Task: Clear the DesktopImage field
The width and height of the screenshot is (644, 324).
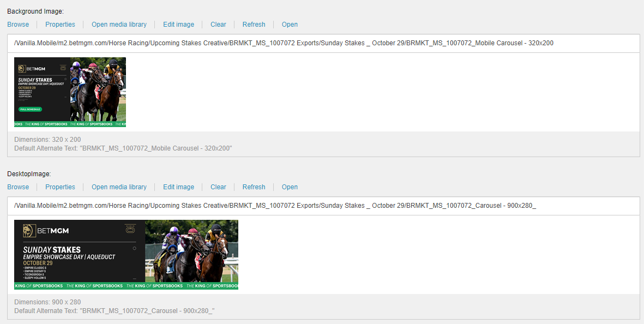Action: (x=218, y=187)
